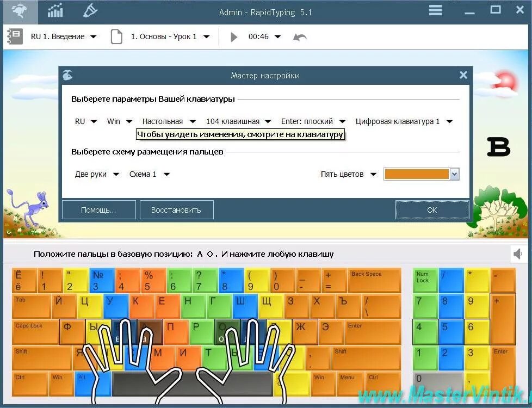Click the Ё key on virtual keyboard

(24, 280)
